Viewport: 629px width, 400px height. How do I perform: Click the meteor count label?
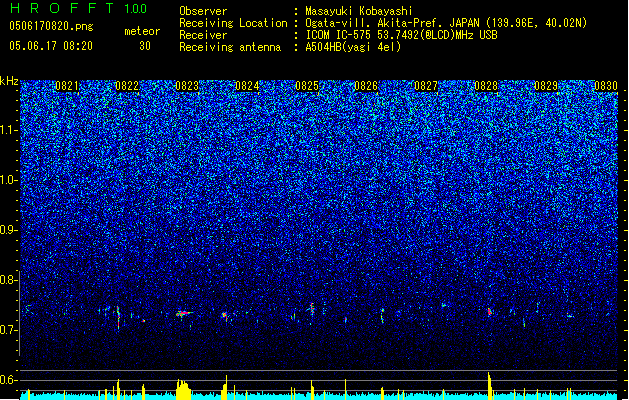142,31
